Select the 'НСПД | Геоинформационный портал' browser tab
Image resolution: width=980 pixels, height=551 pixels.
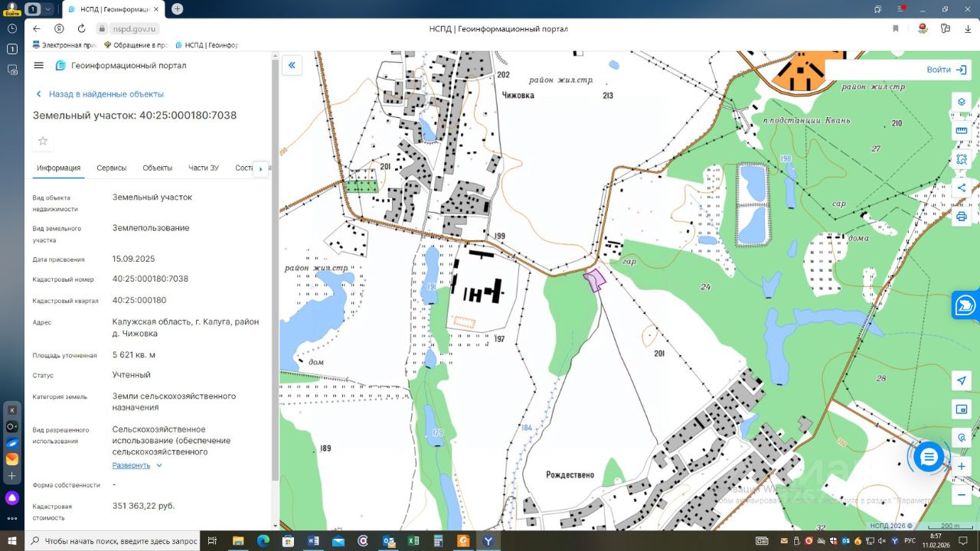(112, 9)
